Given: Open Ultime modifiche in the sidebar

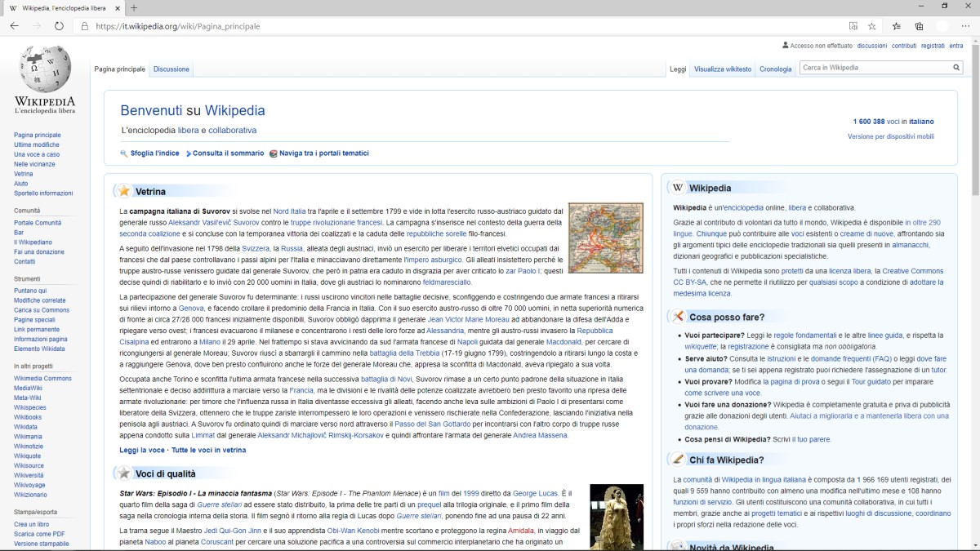Looking at the screenshot, I should pyautogui.click(x=37, y=144).
